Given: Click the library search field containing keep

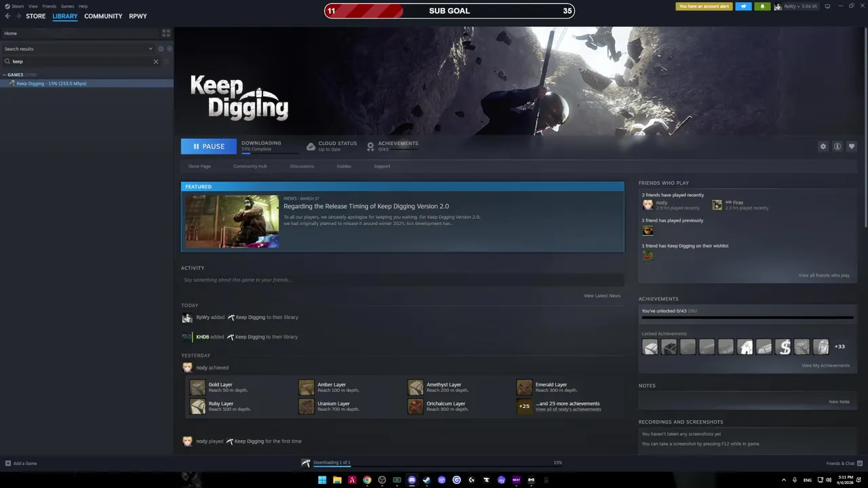Looking at the screenshot, I should click(81, 62).
